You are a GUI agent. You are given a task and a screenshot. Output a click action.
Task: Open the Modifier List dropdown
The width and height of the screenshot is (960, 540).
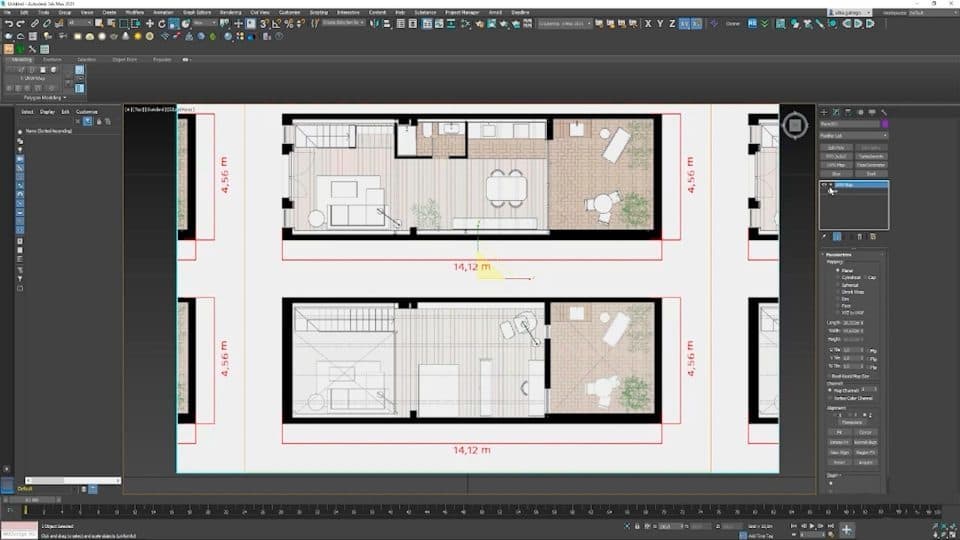[853, 135]
